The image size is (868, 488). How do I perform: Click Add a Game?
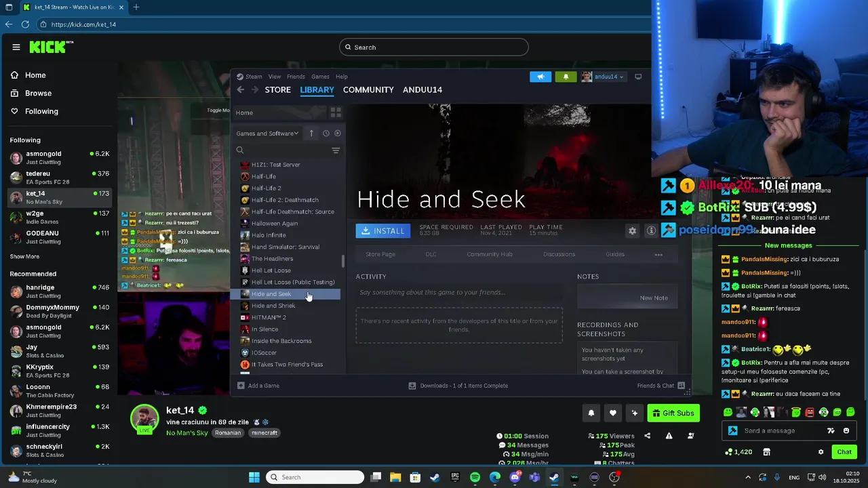click(x=258, y=386)
